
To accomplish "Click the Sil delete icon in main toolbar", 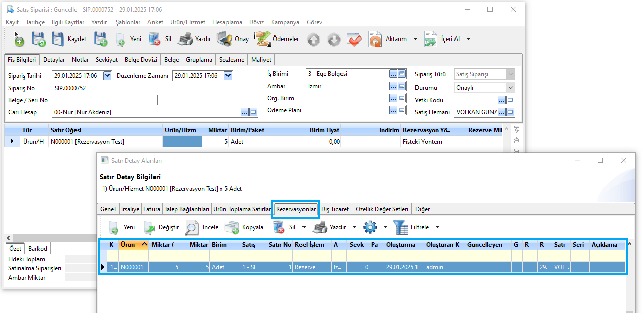I will pyautogui.click(x=155, y=39).
